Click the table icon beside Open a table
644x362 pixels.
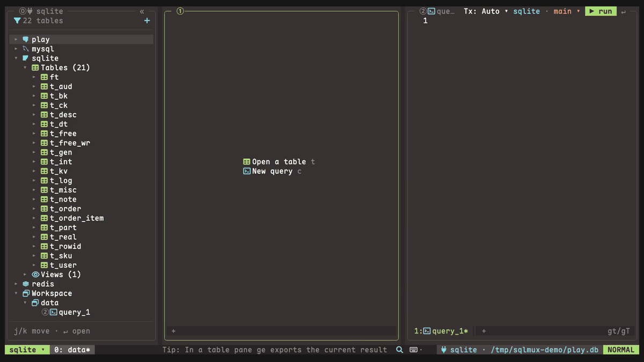[x=247, y=162]
